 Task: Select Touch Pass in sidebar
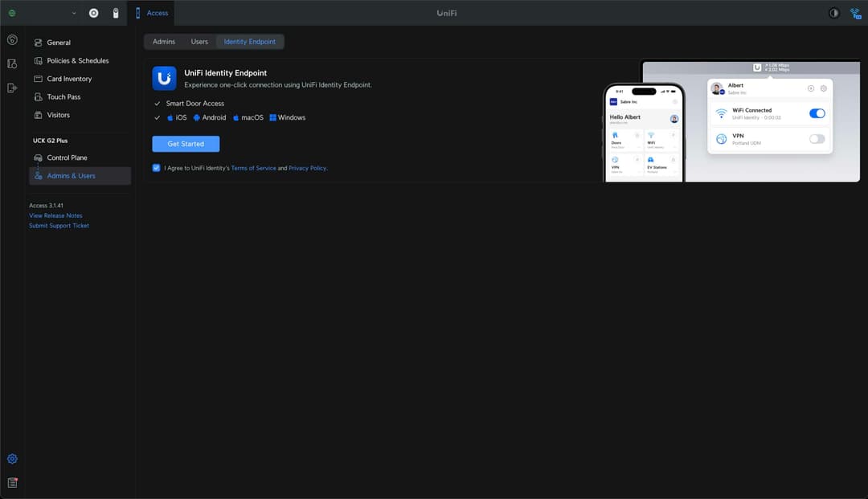coord(80,96)
